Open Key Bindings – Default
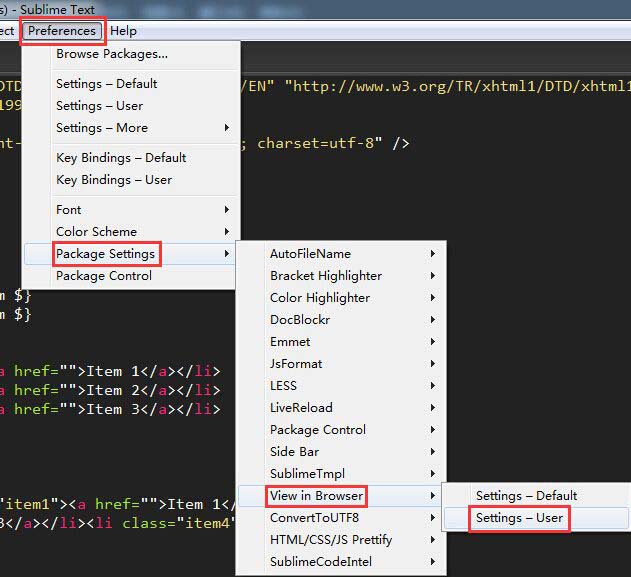631x577 pixels. point(131,158)
